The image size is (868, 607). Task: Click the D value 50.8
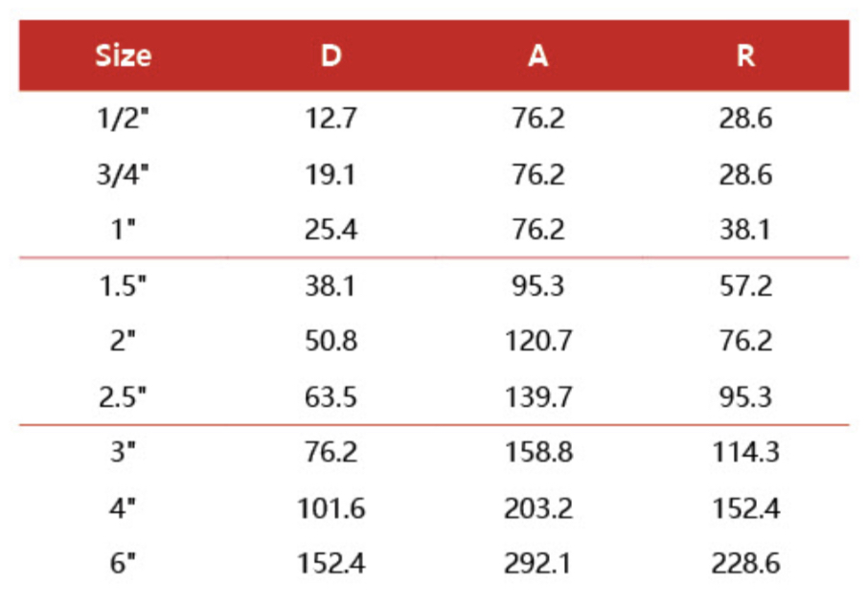click(x=331, y=341)
